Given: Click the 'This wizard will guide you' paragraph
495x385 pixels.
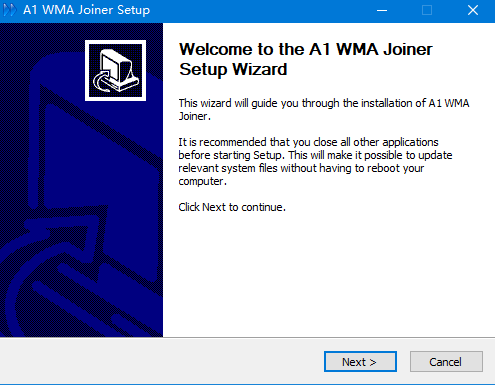Looking at the screenshot, I should [324, 109].
